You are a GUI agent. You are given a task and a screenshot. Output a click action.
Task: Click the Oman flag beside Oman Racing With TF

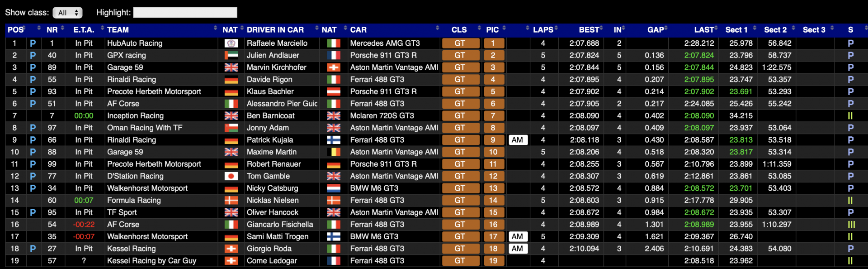coord(231,128)
